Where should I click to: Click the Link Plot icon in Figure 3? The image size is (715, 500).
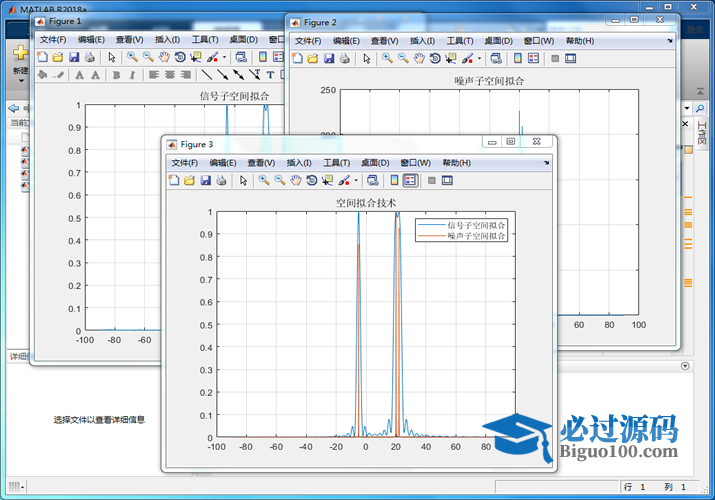[x=372, y=180]
